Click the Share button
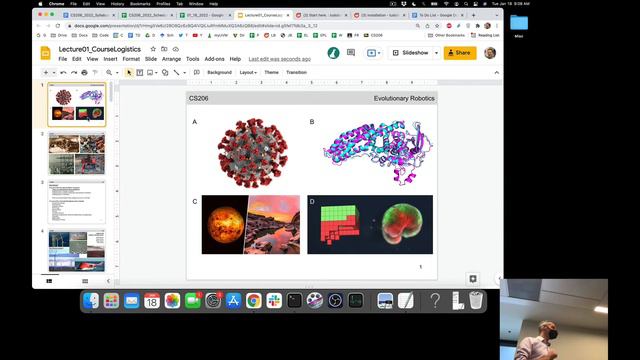Image resolution: width=640 pixels, height=360 pixels. click(460, 53)
